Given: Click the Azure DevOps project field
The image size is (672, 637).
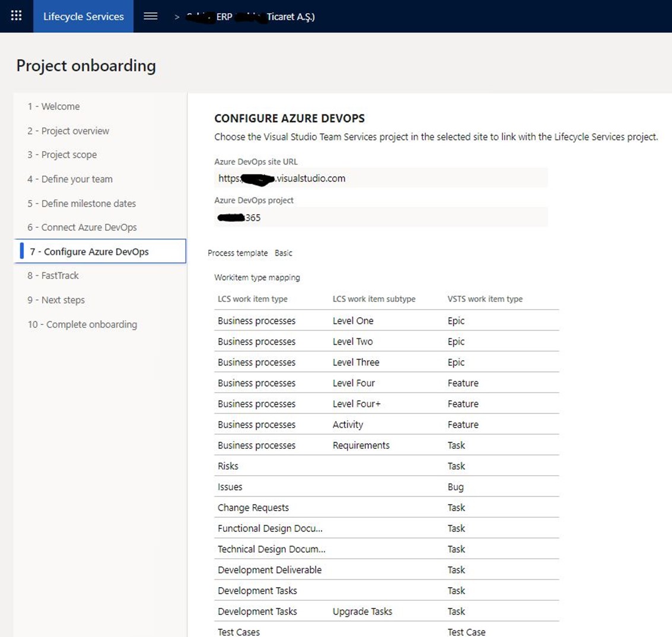Looking at the screenshot, I should click(381, 217).
